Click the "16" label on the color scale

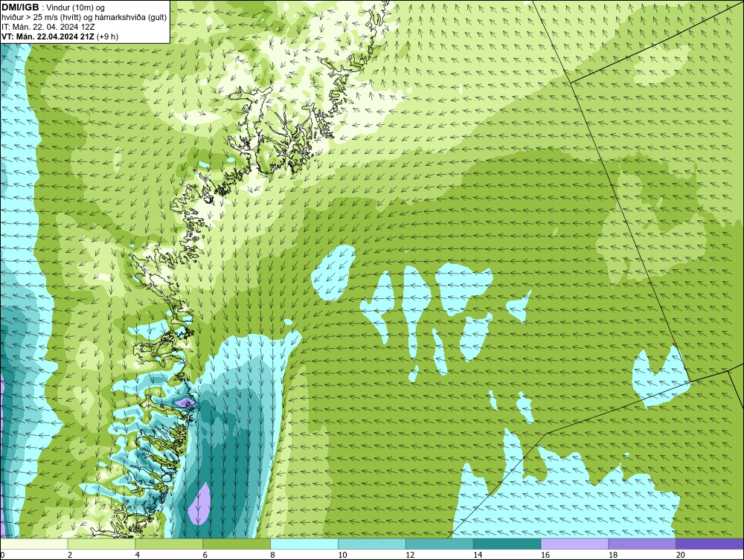[545, 555]
